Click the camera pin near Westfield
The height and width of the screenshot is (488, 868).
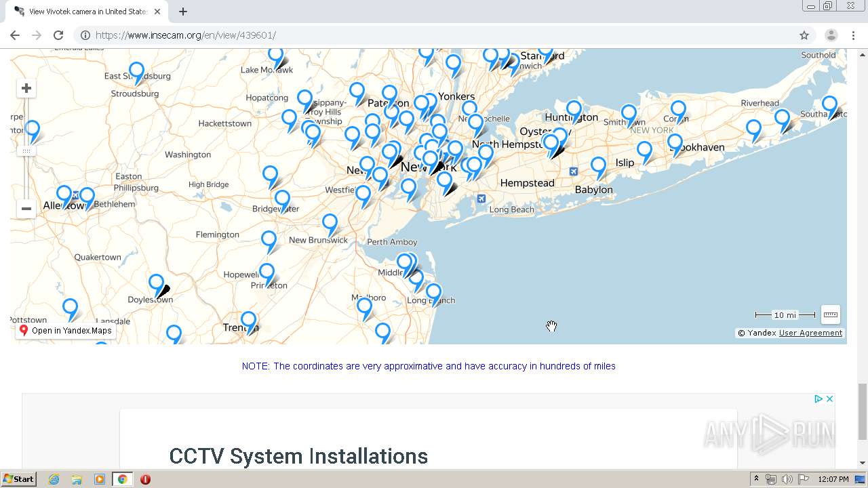point(364,196)
